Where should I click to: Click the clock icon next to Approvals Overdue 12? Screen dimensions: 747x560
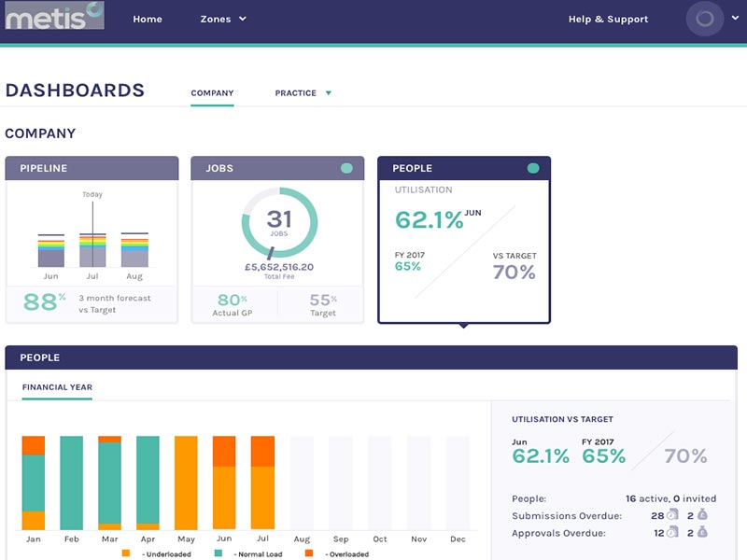pos(672,532)
